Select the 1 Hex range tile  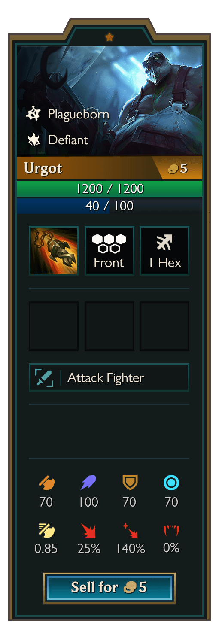[x=164, y=251]
